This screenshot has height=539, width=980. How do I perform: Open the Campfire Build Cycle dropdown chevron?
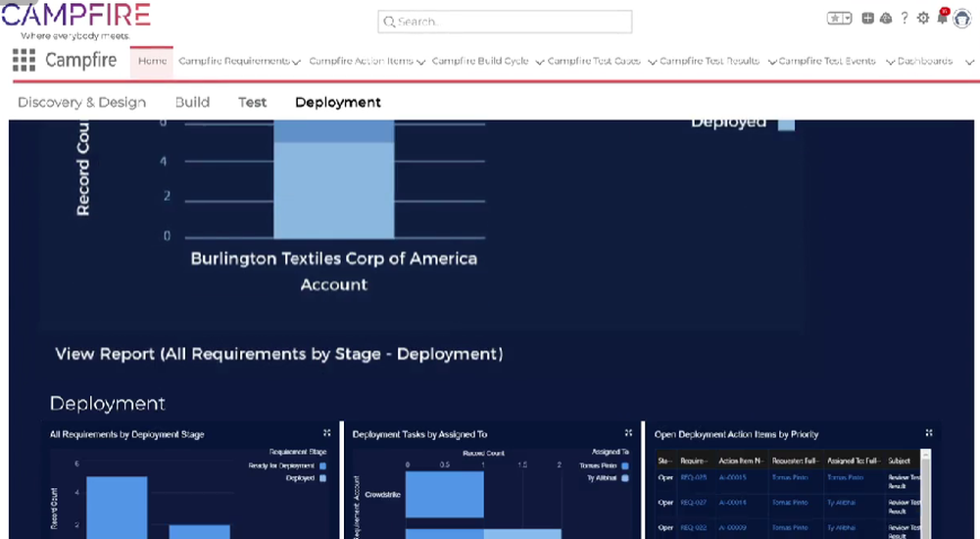540,62
